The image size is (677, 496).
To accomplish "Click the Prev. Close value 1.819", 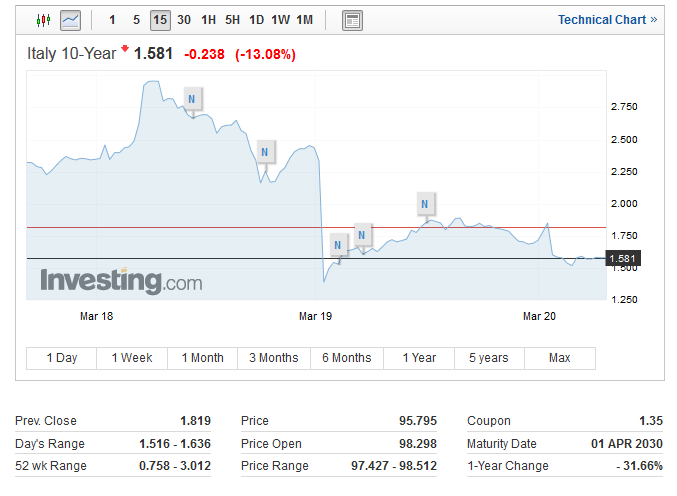I will 195,421.
